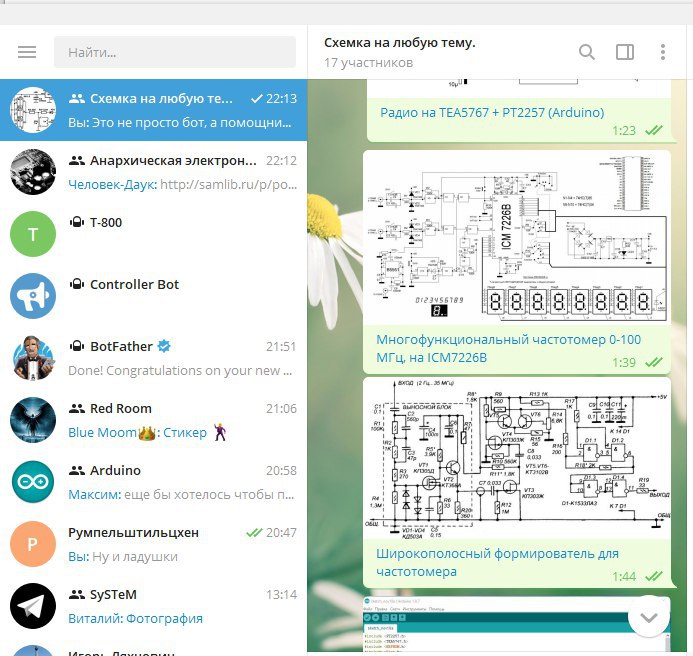Click preview 'Виталий: Фотография'
693x656 pixels.
pyautogui.click(x=135, y=618)
